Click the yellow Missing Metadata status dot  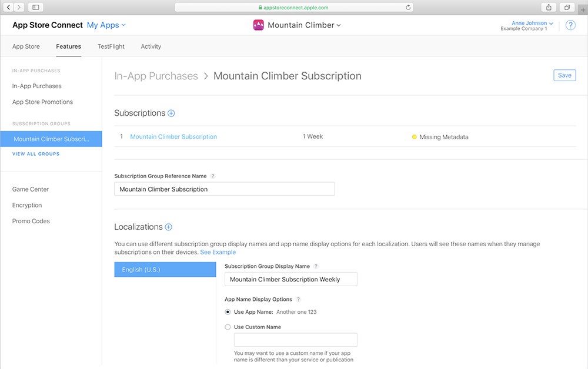click(x=415, y=137)
